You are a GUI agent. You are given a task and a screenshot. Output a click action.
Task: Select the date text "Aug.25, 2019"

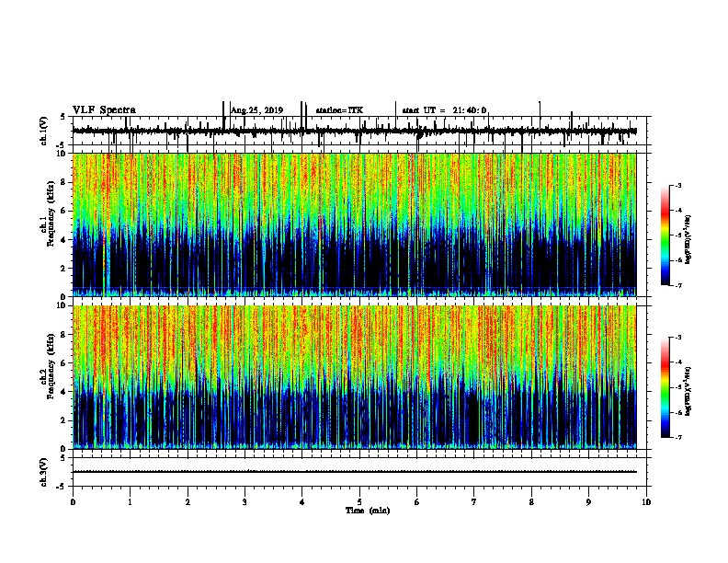click(257, 110)
